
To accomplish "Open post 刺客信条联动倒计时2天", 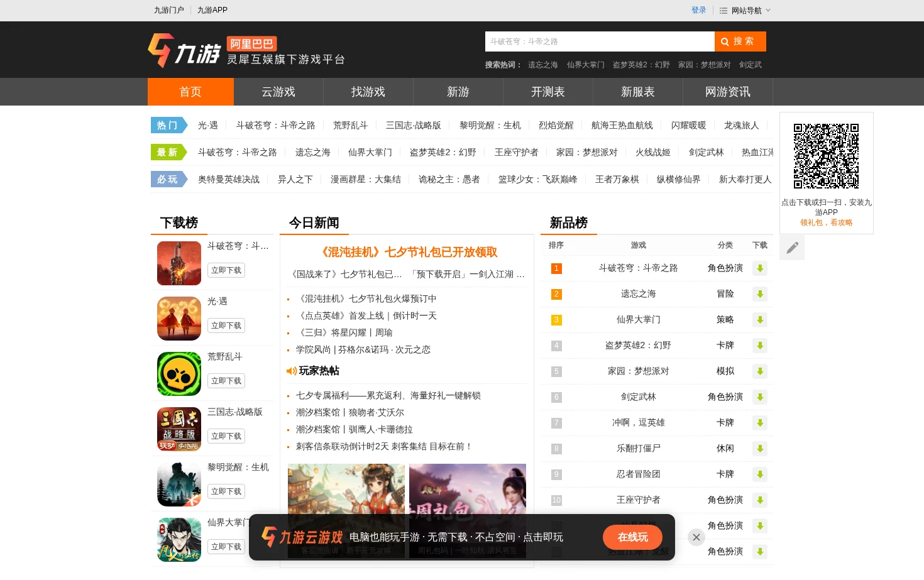I will [x=383, y=446].
